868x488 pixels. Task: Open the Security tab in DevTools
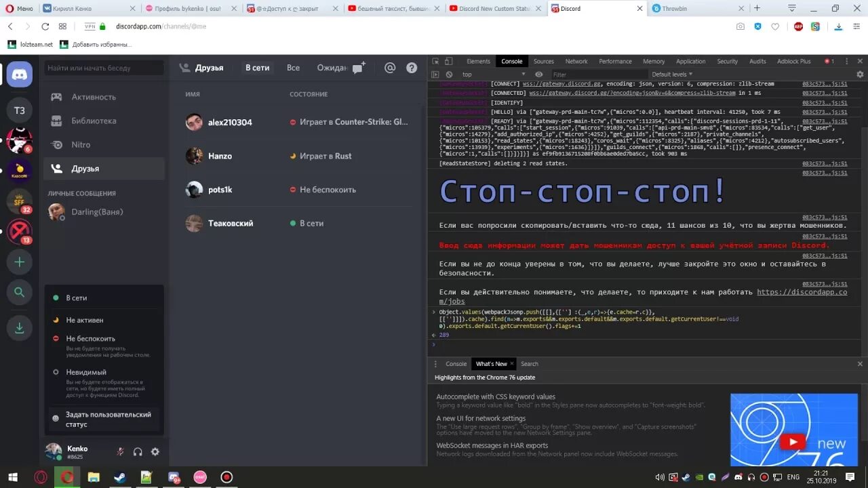[x=727, y=61]
